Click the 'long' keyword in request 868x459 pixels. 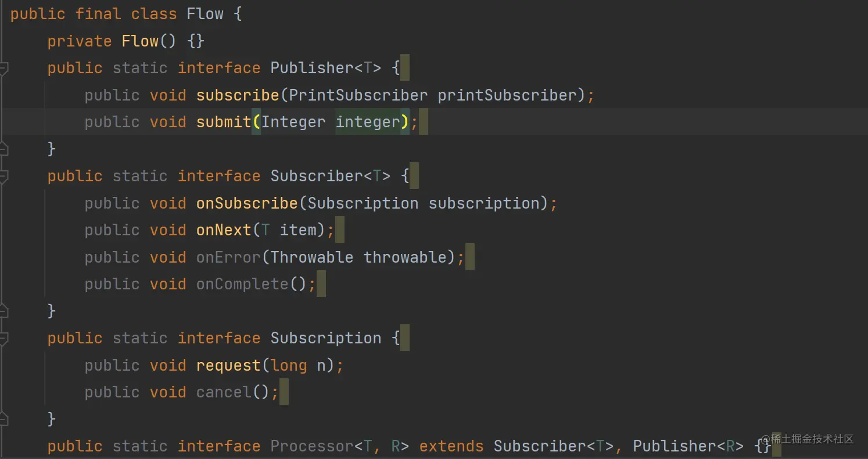pos(289,365)
